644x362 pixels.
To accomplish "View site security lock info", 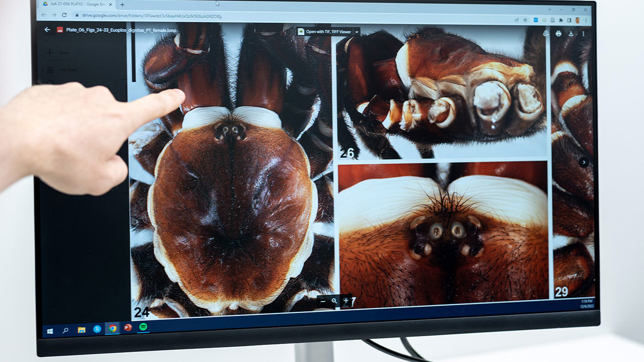I will coord(78,15).
